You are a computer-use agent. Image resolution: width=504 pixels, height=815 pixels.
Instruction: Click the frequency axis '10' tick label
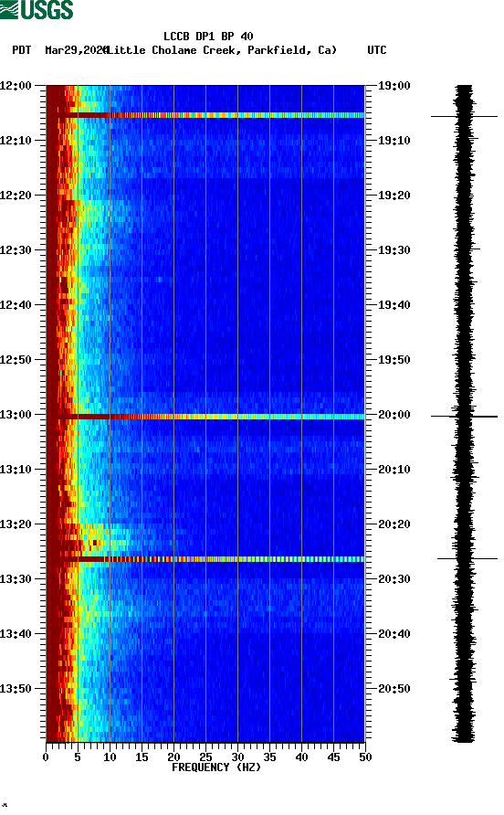coord(110,757)
